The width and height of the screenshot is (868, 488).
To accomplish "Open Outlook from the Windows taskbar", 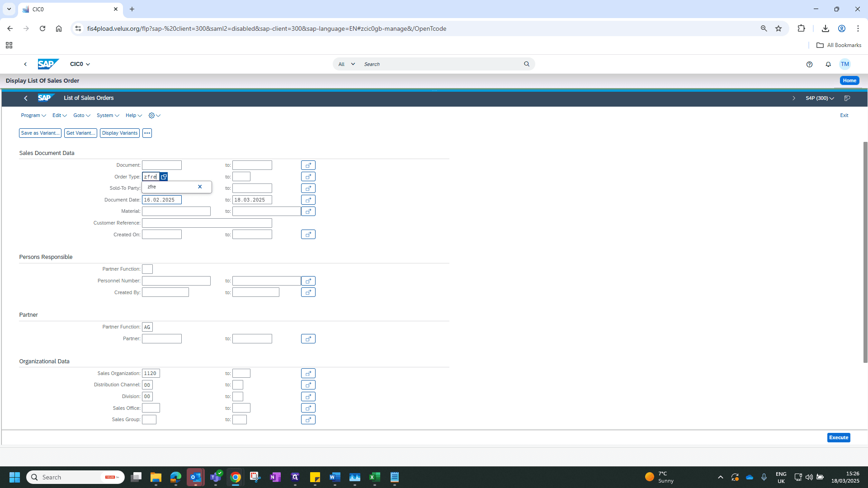I will (195, 477).
